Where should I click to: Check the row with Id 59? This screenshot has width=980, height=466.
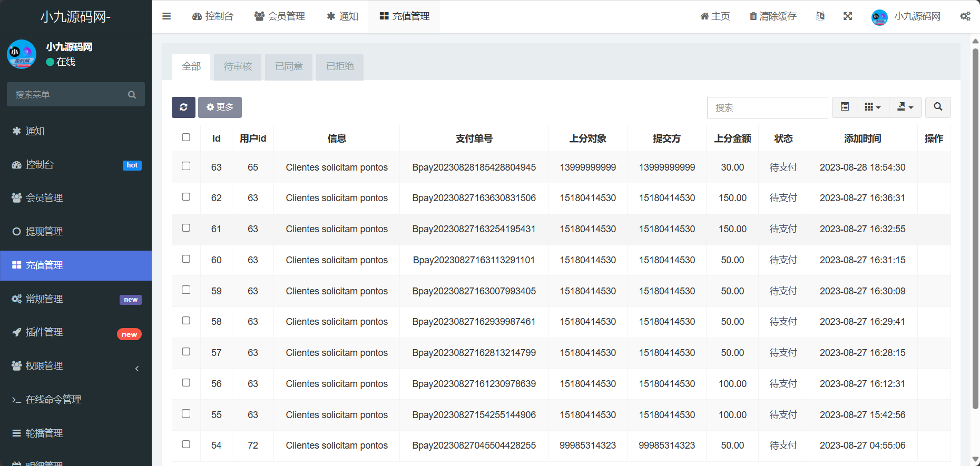[186, 290]
